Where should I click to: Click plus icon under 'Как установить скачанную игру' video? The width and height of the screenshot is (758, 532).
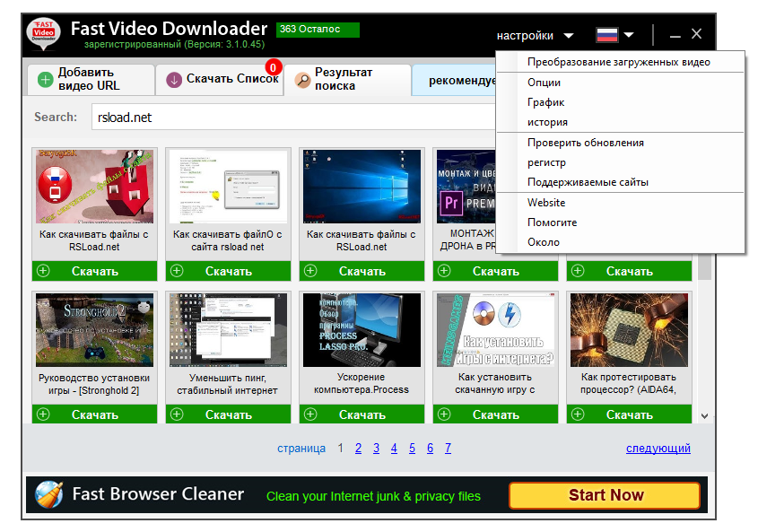[444, 414]
